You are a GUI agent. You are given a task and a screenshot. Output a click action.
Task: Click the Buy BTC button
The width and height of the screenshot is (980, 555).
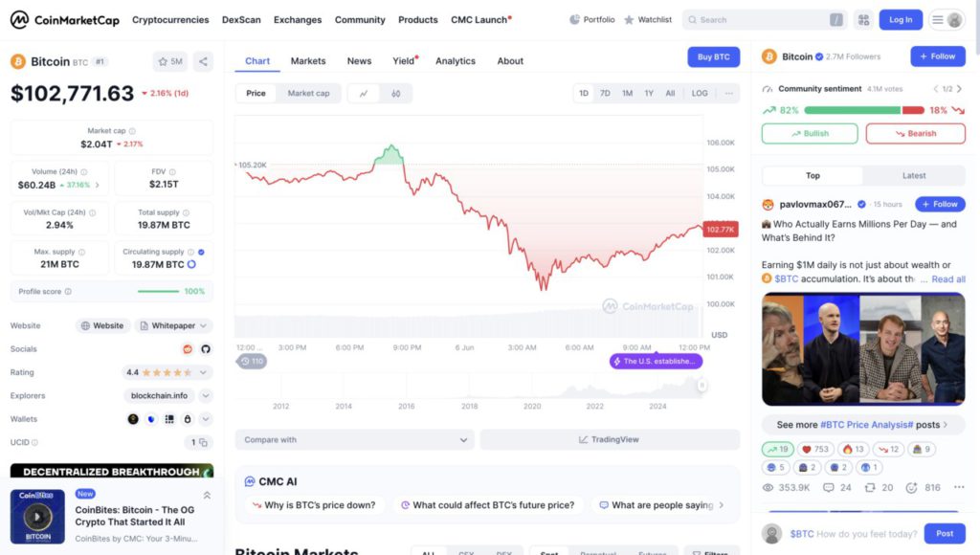point(713,57)
